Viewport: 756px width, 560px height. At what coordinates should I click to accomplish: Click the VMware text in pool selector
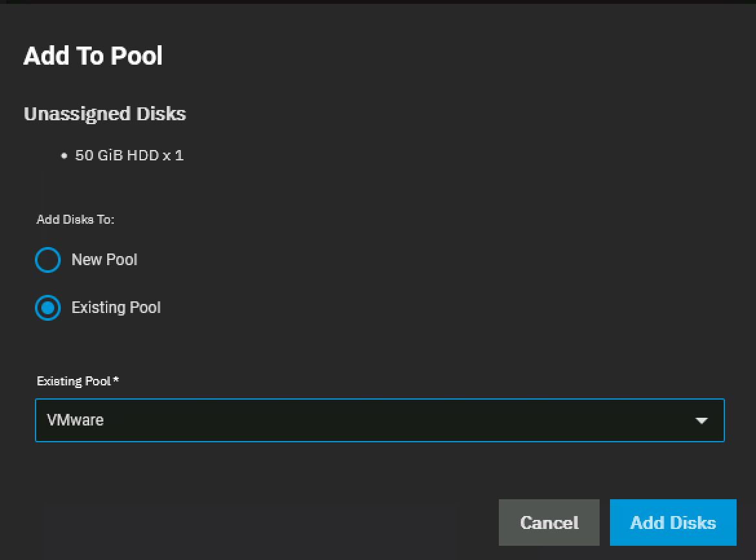75,420
